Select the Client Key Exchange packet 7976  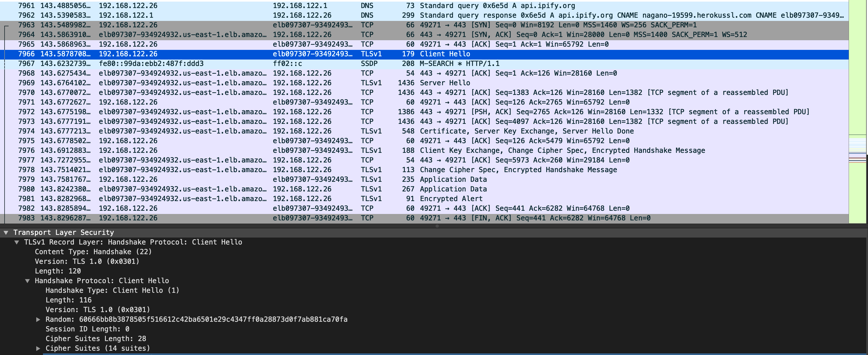(236, 150)
